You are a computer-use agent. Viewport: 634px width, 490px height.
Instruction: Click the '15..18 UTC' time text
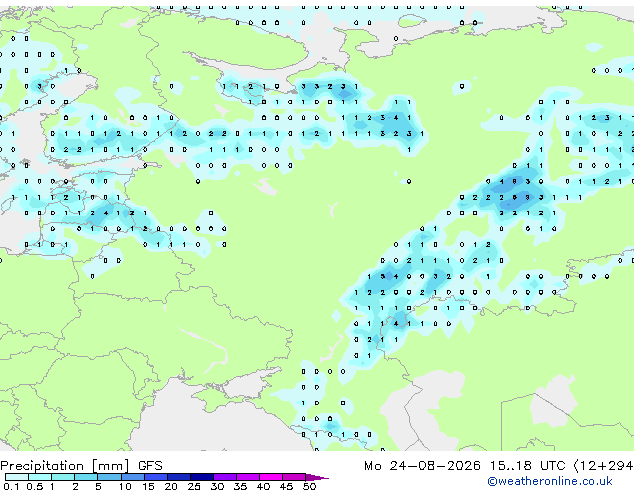[x=527, y=466]
